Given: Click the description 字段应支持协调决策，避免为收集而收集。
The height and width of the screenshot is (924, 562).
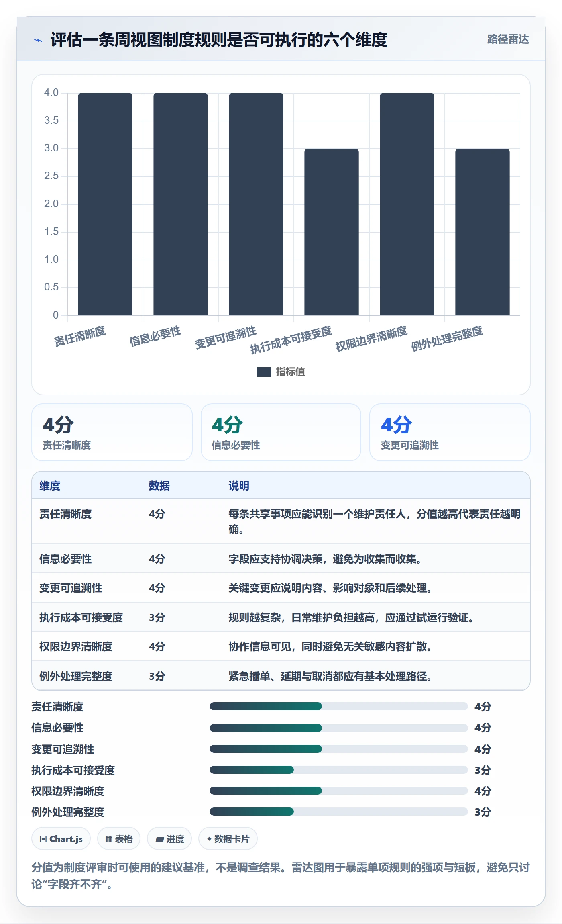Looking at the screenshot, I should (325, 559).
